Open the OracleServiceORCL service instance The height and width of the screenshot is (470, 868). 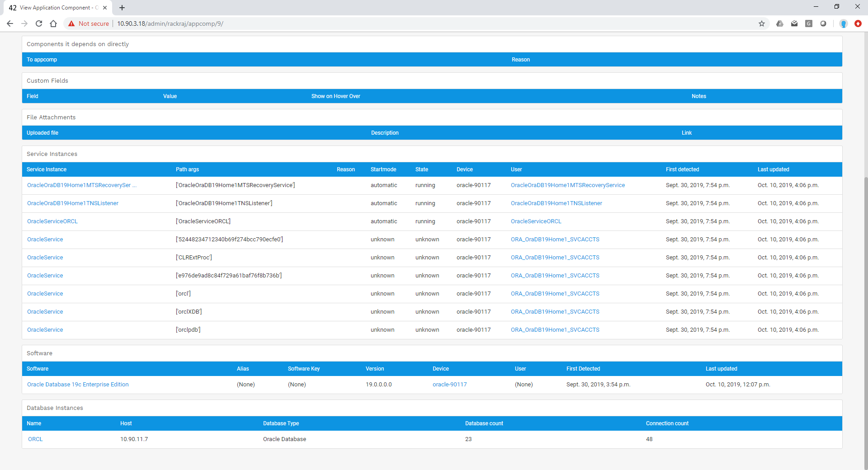[52, 221]
